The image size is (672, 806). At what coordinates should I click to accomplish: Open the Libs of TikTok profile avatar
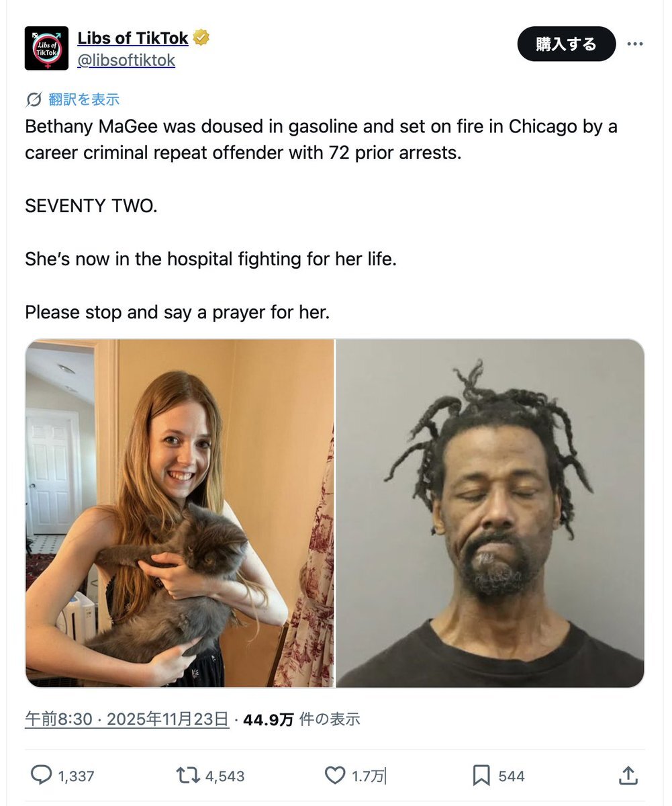click(46, 48)
